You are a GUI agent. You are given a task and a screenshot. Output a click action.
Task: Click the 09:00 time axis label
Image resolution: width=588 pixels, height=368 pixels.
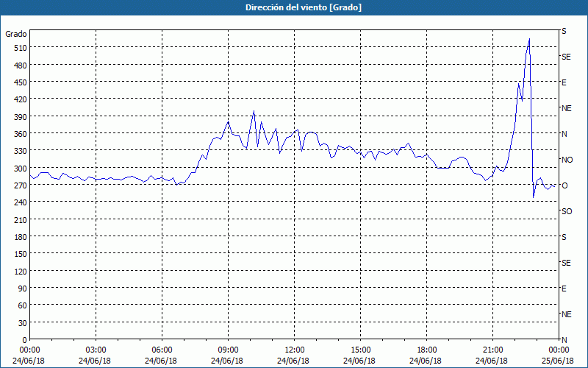[x=228, y=350]
